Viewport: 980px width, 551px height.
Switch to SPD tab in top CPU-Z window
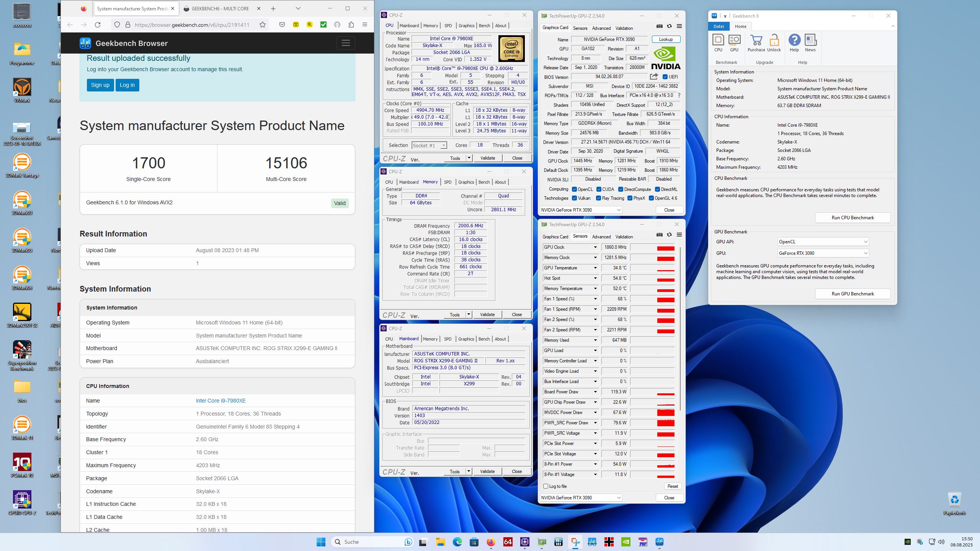pos(448,26)
